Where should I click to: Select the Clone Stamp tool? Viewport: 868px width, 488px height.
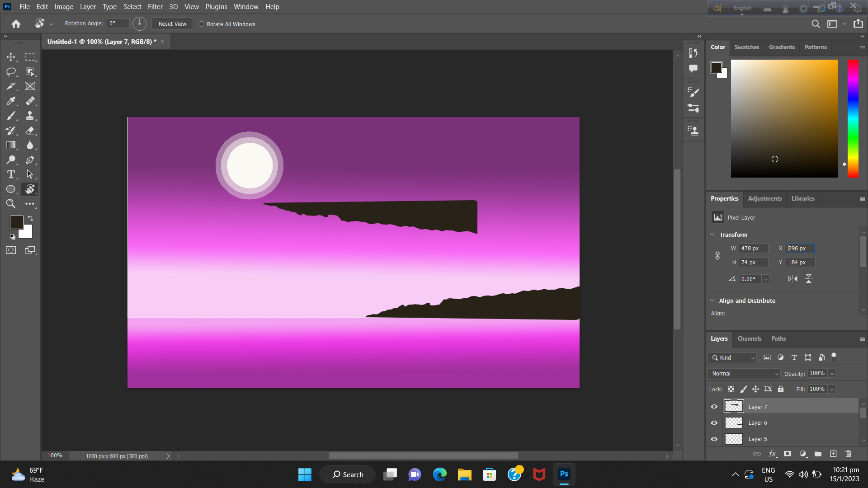point(30,116)
